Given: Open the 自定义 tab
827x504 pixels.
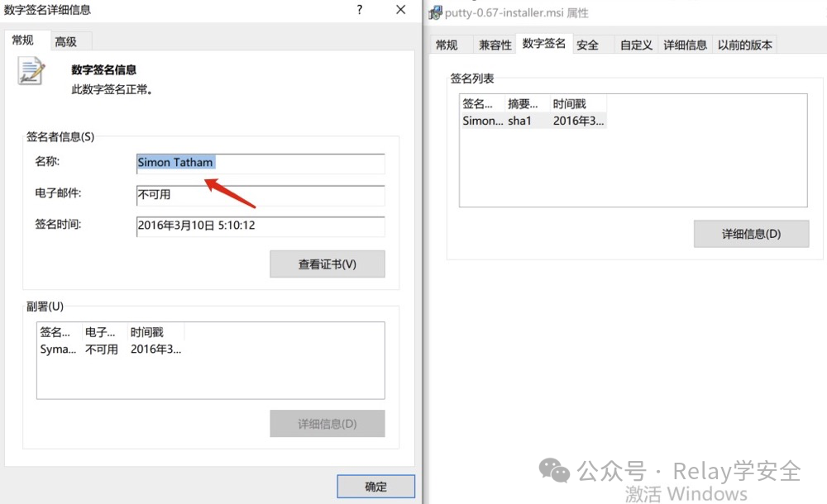Looking at the screenshot, I should [636, 45].
